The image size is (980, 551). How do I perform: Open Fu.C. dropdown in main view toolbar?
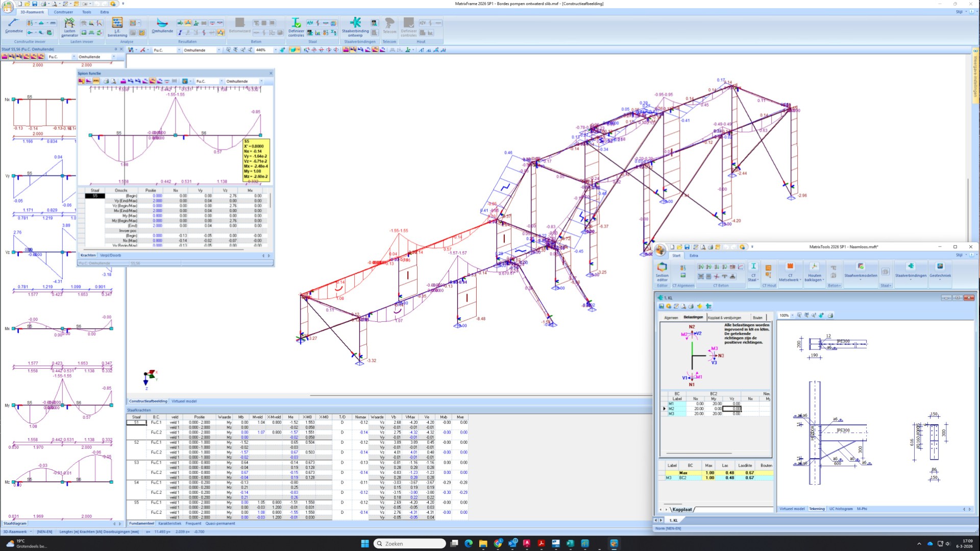179,50
